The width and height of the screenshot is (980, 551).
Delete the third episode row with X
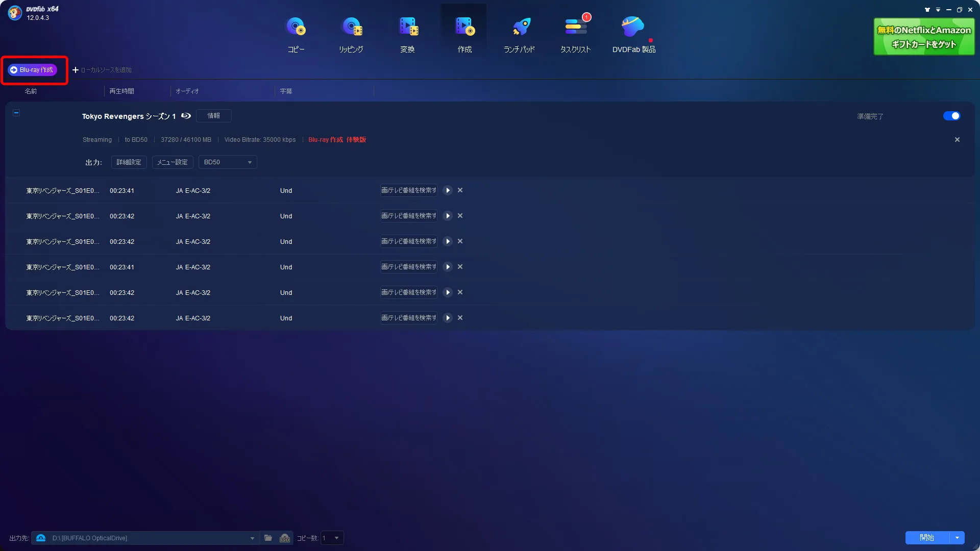click(x=460, y=241)
